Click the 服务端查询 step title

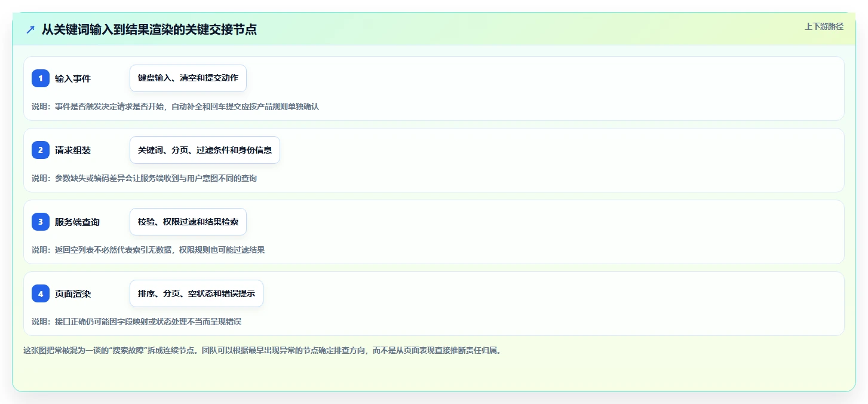coord(77,222)
